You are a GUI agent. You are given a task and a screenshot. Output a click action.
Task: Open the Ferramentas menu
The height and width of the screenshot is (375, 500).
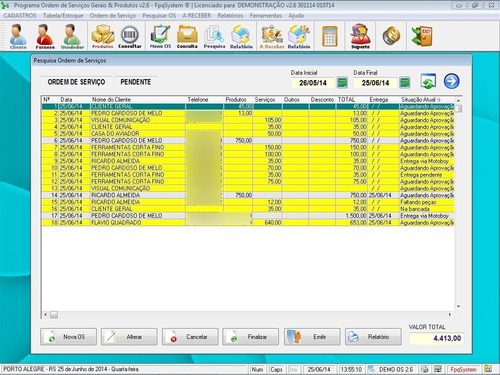[266, 16]
